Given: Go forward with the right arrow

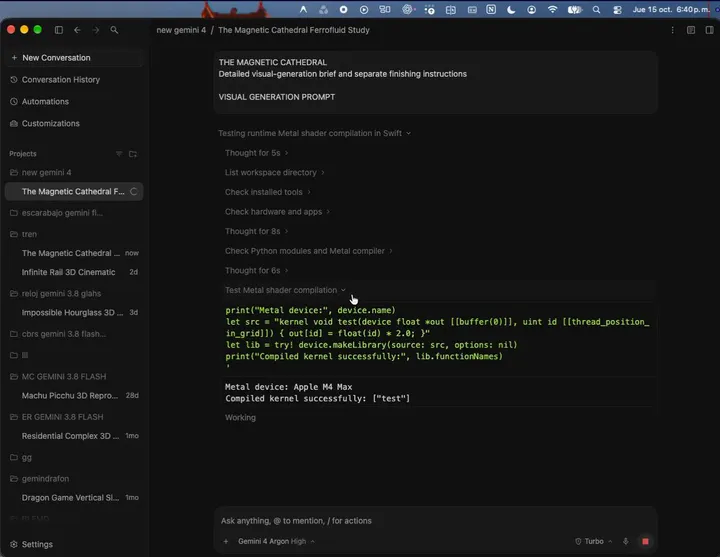Looking at the screenshot, I should pos(96,30).
